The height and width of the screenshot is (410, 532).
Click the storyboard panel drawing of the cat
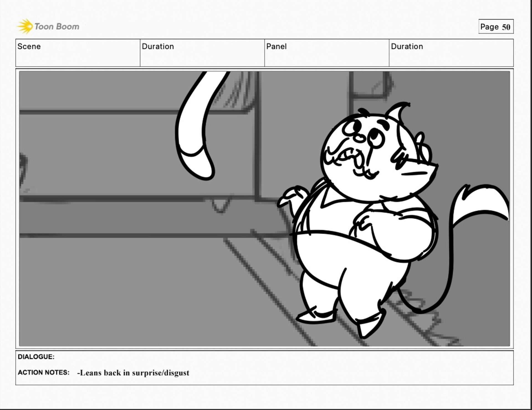pos(264,209)
